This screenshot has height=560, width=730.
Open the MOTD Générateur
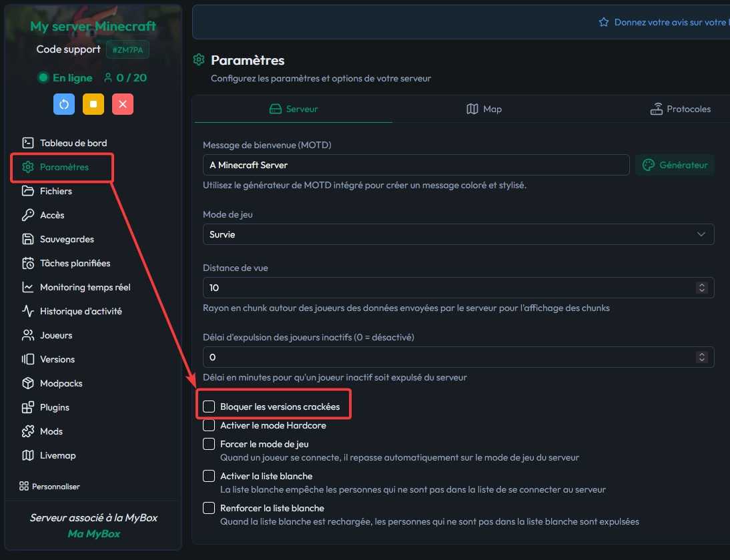(675, 165)
